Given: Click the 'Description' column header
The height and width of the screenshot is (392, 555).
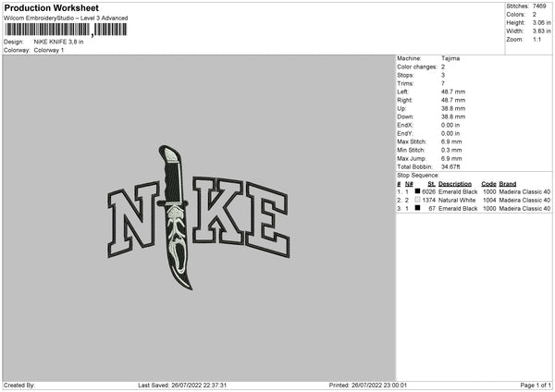Looking at the screenshot, I should [x=455, y=184].
